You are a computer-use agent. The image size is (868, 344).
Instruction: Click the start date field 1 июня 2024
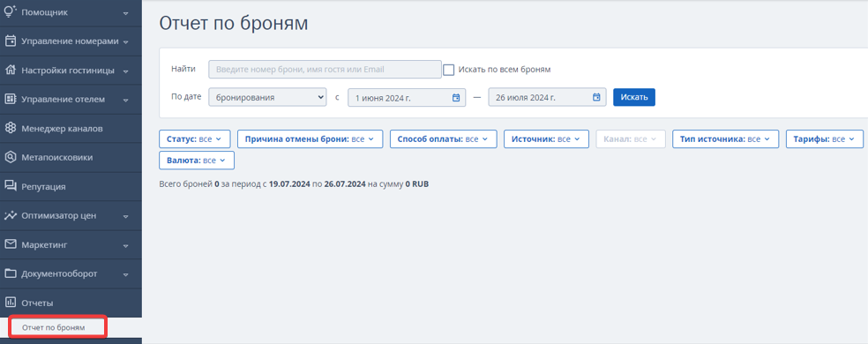pos(407,98)
